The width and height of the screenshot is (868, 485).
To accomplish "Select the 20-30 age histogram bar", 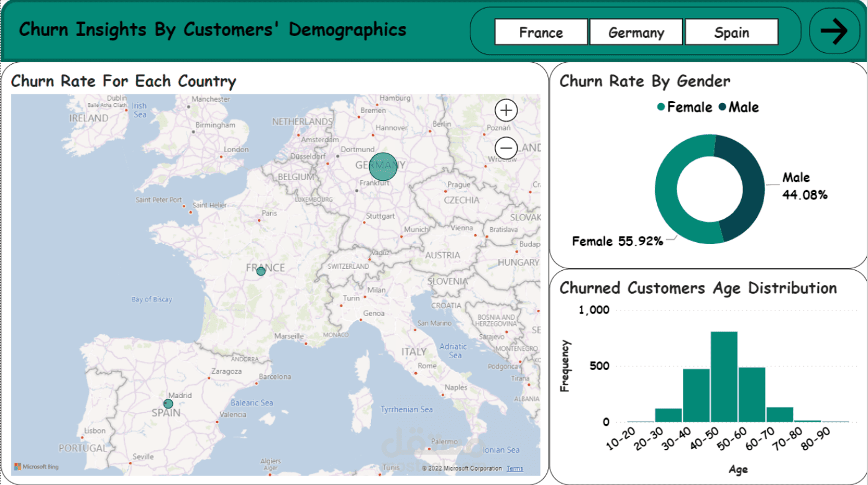I will coord(668,415).
